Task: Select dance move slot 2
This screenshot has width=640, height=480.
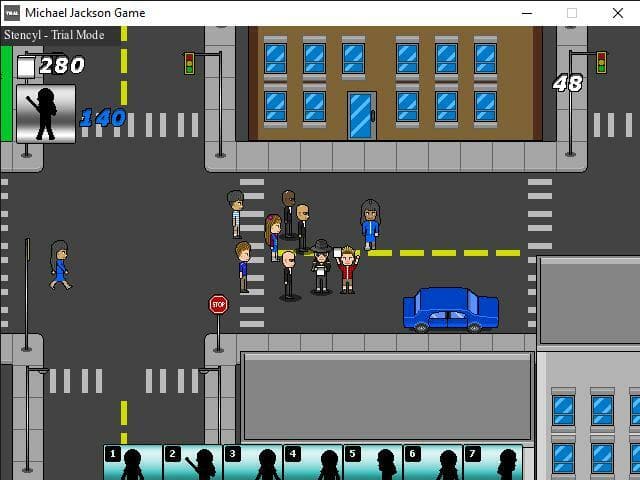Action: [193, 462]
